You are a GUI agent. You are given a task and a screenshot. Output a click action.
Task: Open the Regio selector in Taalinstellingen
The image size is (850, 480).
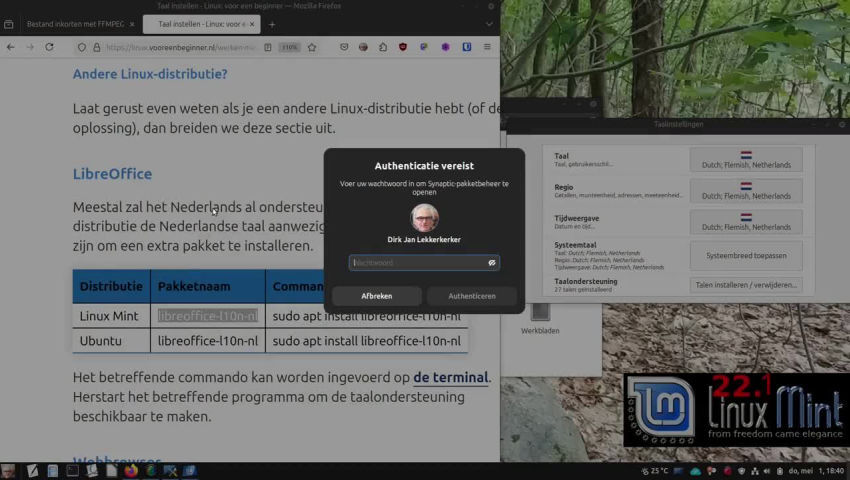tap(746, 191)
